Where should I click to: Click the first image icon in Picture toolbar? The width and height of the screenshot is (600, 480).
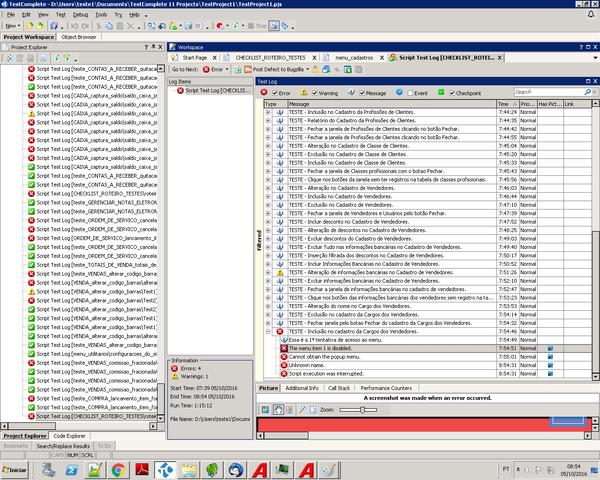click(263, 410)
